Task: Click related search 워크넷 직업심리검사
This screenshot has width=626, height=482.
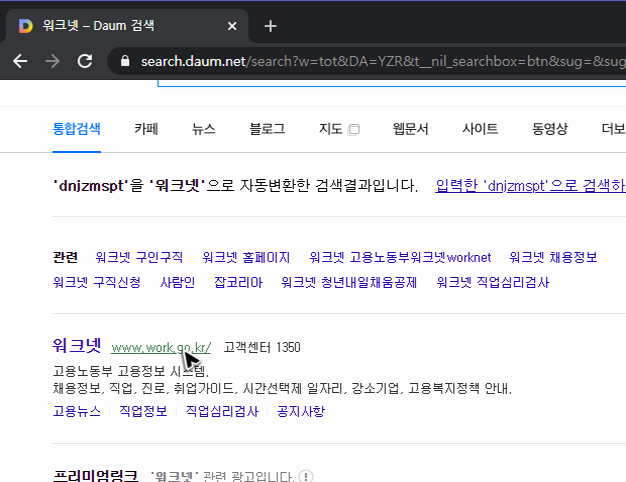Action: [493, 282]
